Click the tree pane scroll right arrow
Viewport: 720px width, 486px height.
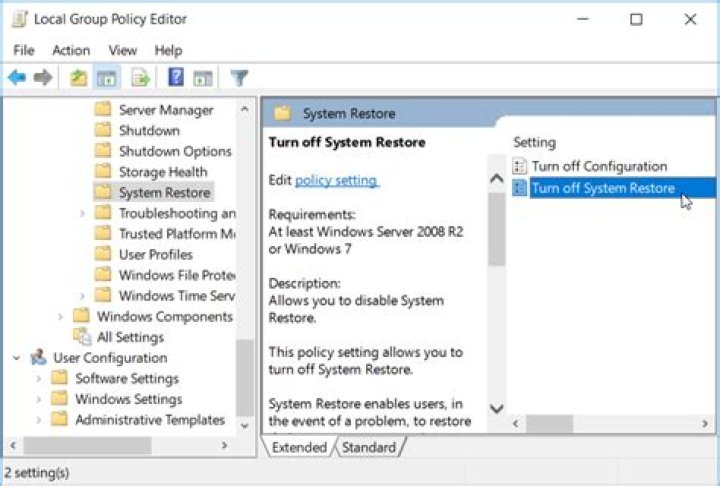coord(224,445)
